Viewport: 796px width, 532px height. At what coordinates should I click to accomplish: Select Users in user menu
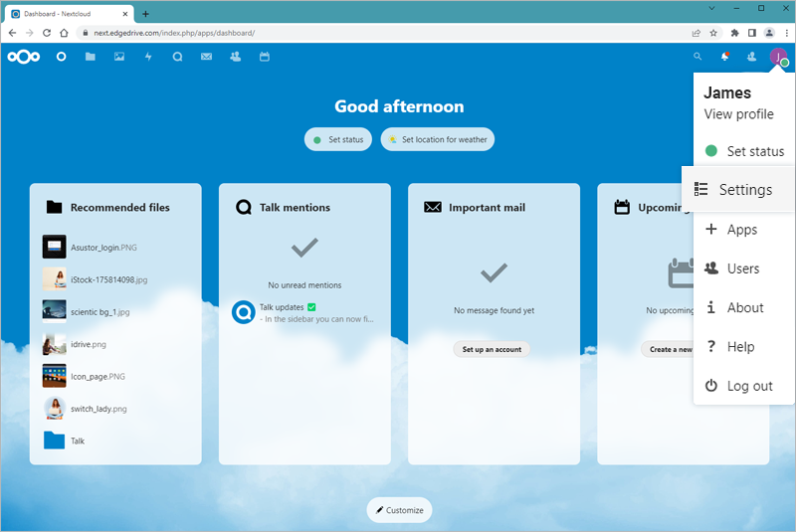click(743, 268)
